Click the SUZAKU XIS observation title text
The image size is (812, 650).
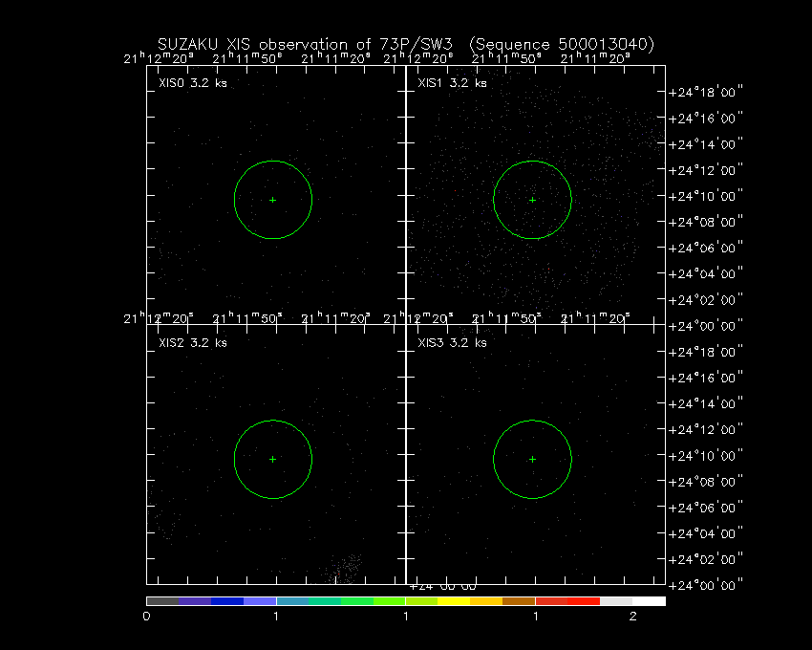(406, 45)
